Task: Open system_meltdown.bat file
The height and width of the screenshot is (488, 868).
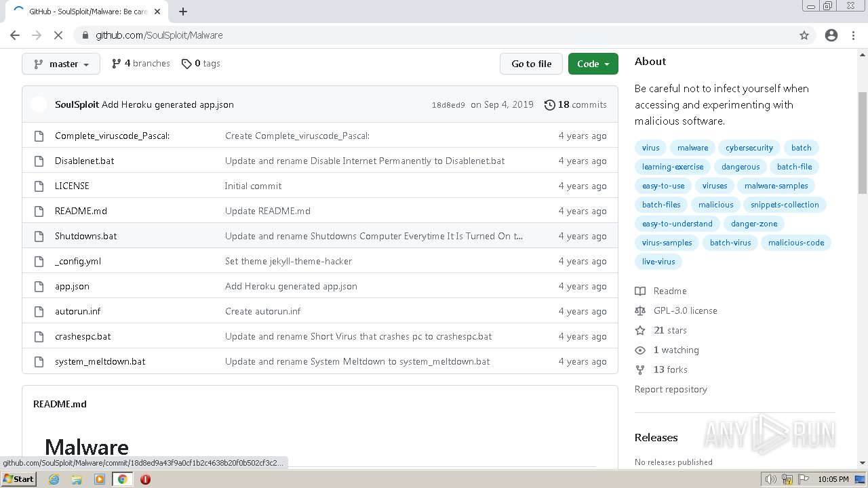Action: pos(100,361)
